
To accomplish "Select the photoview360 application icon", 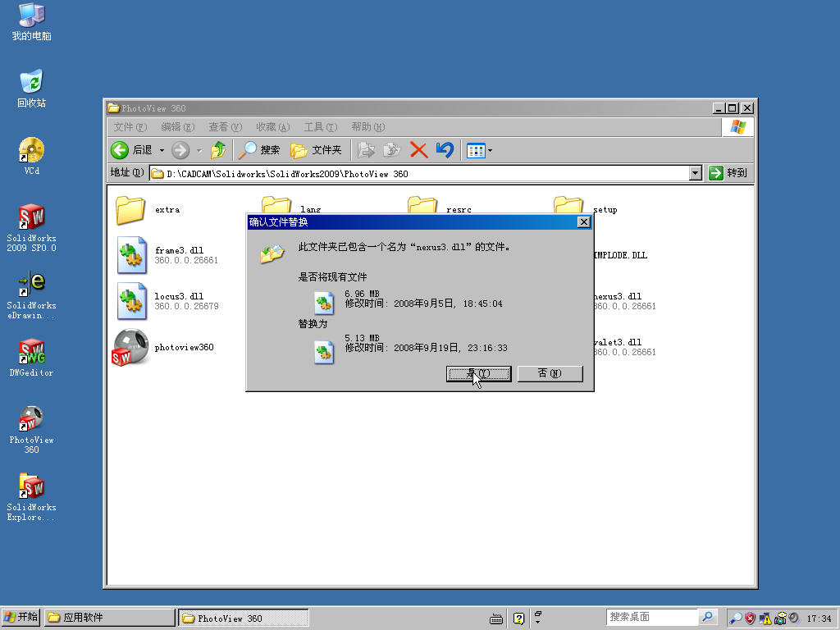I will tap(130, 347).
